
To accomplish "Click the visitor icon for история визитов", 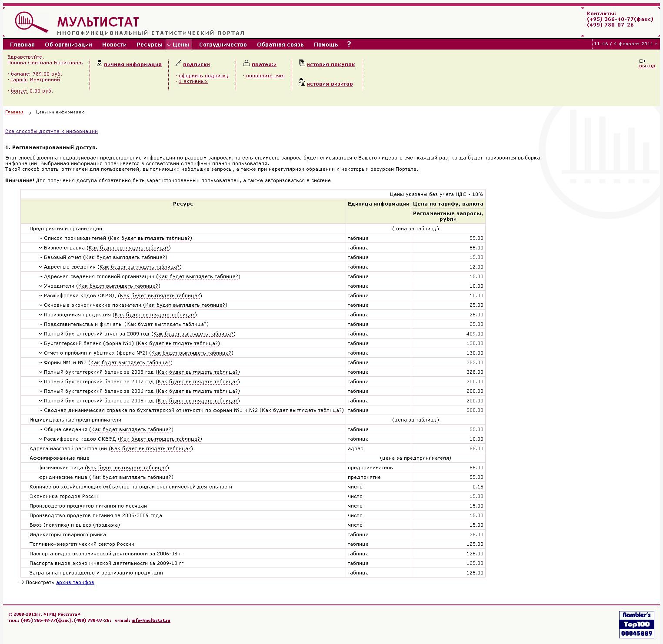I will [302, 82].
